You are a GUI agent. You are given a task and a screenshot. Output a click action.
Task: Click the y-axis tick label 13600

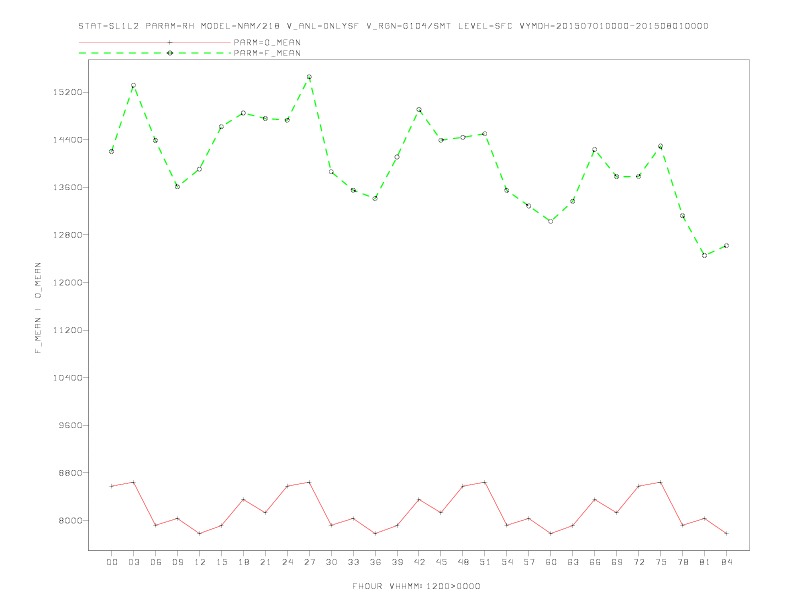coord(67,187)
